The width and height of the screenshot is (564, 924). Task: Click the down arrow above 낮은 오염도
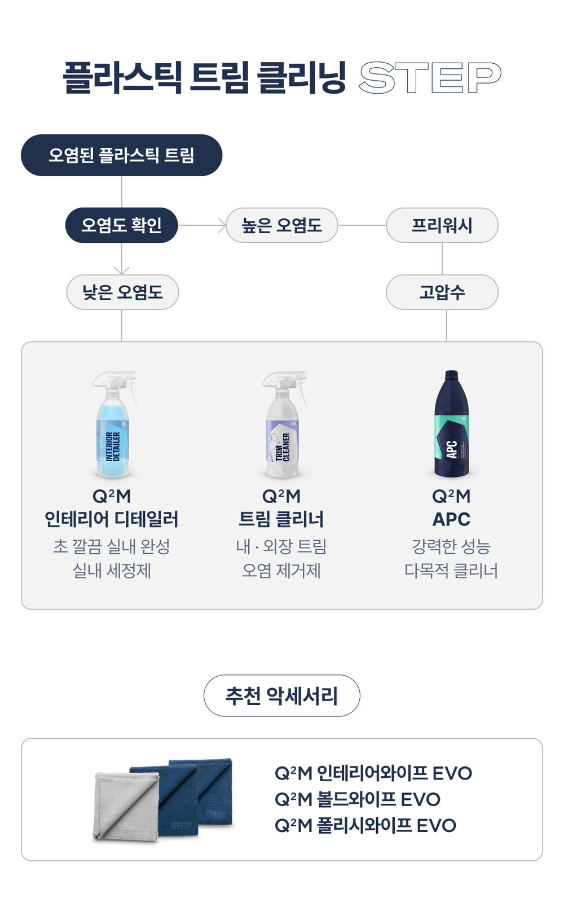[x=122, y=269]
